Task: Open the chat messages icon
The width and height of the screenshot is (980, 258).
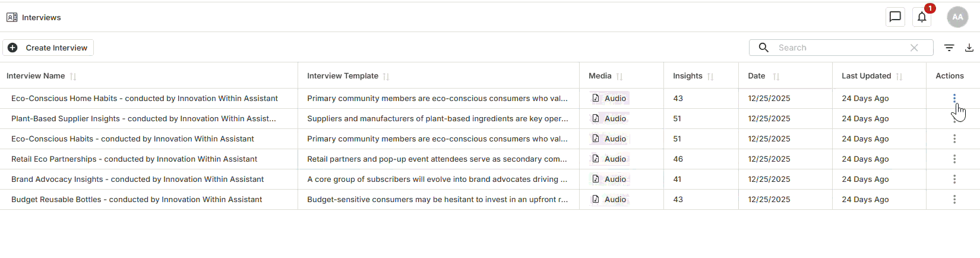Action: (x=895, y=17)
